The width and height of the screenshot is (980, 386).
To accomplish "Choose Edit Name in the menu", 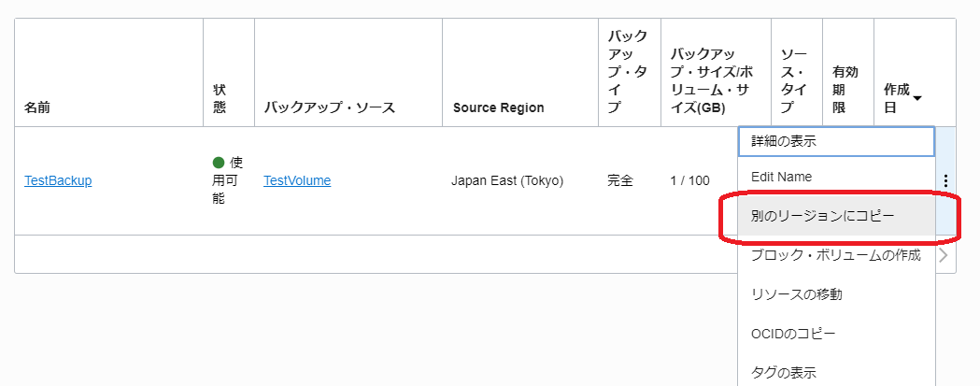I will [836, 177].
